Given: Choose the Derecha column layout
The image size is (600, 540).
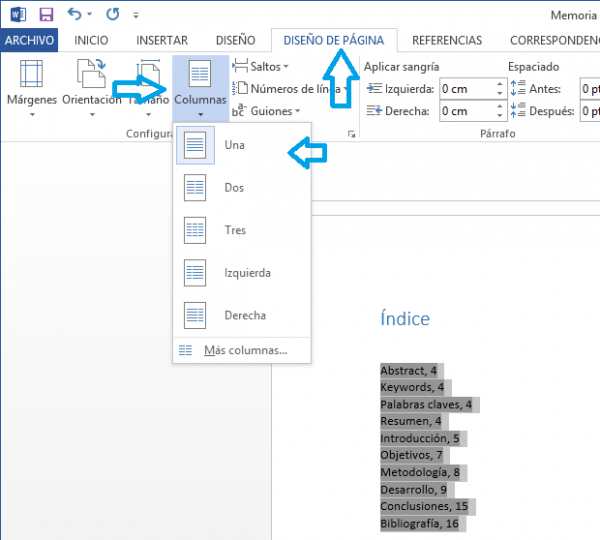Looking at the screenshot, I should [x=242, y=315].
